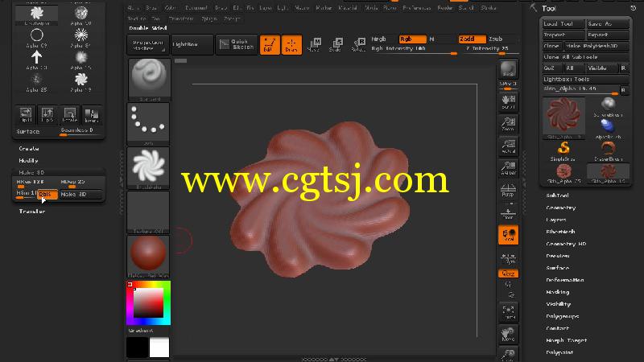This screenshot has height=362, width=644.
Task: Click the Flip H alpha icon
Action: (x=26, y=114)
